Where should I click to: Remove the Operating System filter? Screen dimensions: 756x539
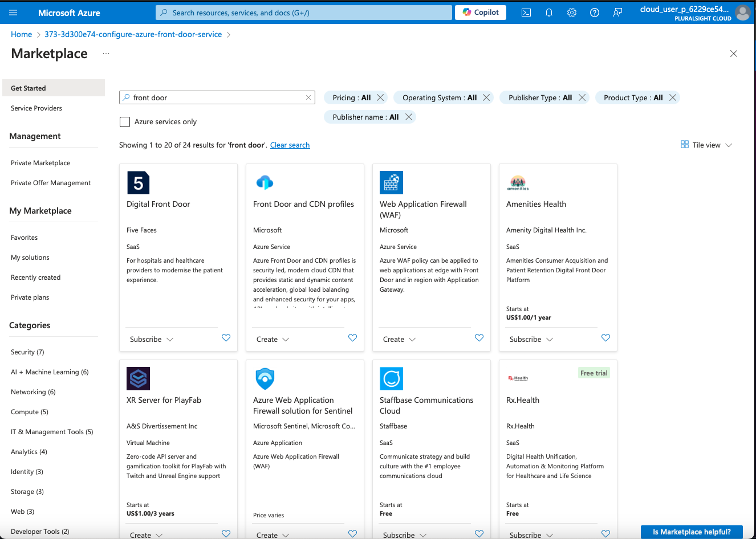(x=486, y=97)
